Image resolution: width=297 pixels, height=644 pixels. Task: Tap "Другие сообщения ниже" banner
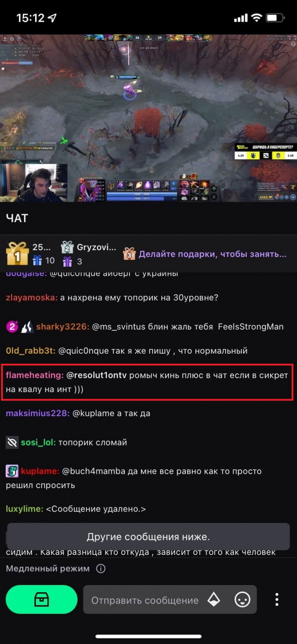[x=148, y=537]
